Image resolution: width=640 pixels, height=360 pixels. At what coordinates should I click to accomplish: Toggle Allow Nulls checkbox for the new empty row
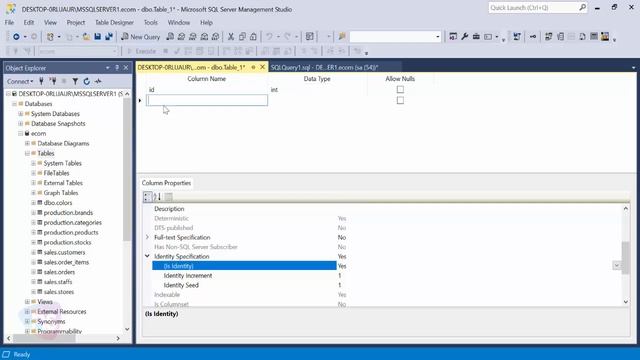[x=400, y=100]
